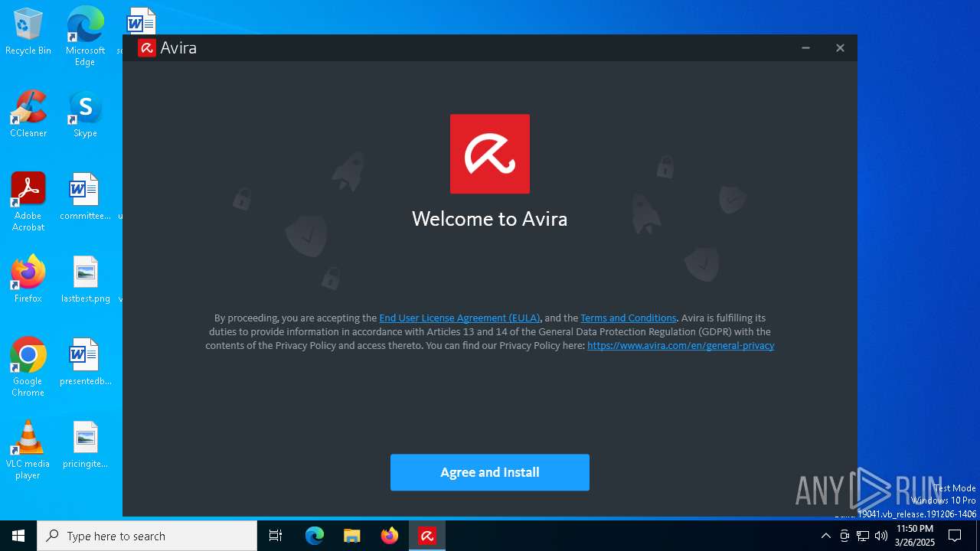Select lastbest.png image file
980x551 pixels.
click(x=85, y=279)
